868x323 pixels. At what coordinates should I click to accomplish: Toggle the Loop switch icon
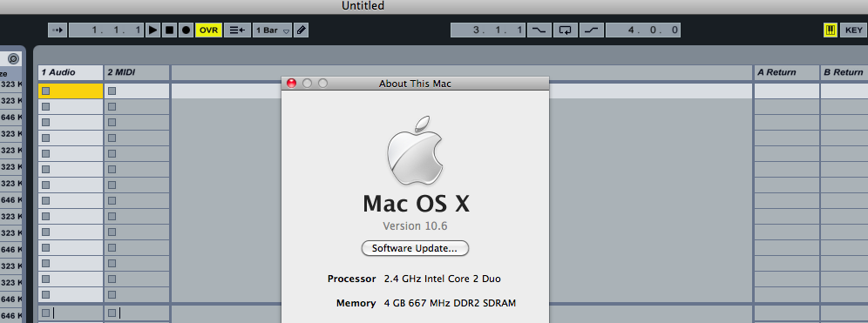(x=565, y=30)
